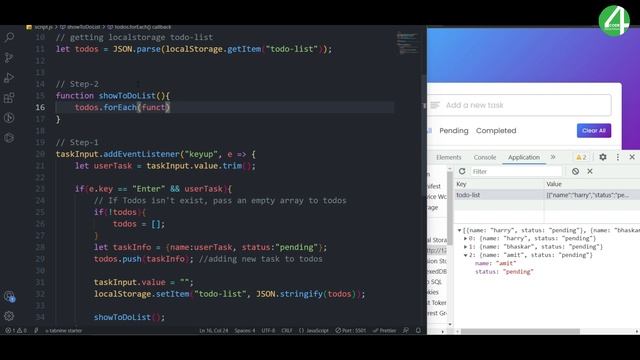The image size is (640, 360).
Task: Click the VS Code notifications bell icon
Action: click(418, 331)
